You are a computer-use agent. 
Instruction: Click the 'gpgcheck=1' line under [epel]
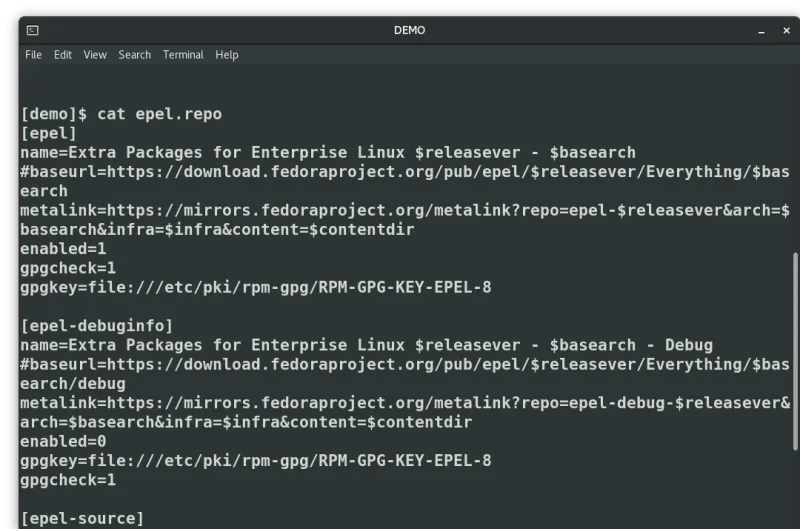pyautogui.click(x=68, y=268)
